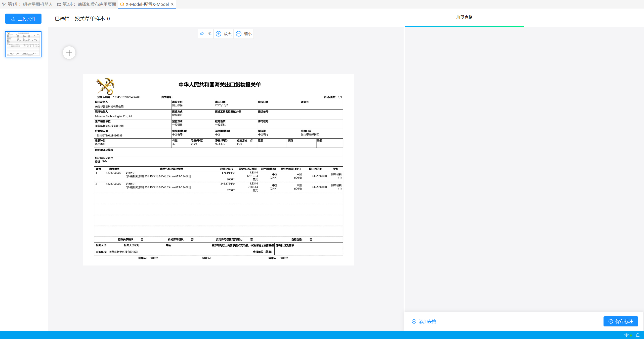Click the customs key emblem logo
The height and width of the screenshot is (339, 644).
click(105, 86)
